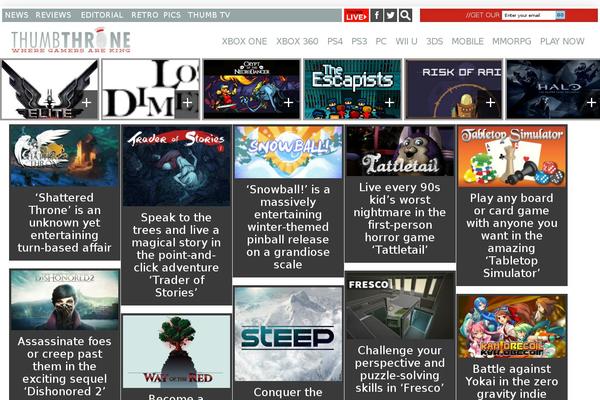Screen dimensions: 600x400
Task: Click the red LIVE button
Action: tap(356, 15)
